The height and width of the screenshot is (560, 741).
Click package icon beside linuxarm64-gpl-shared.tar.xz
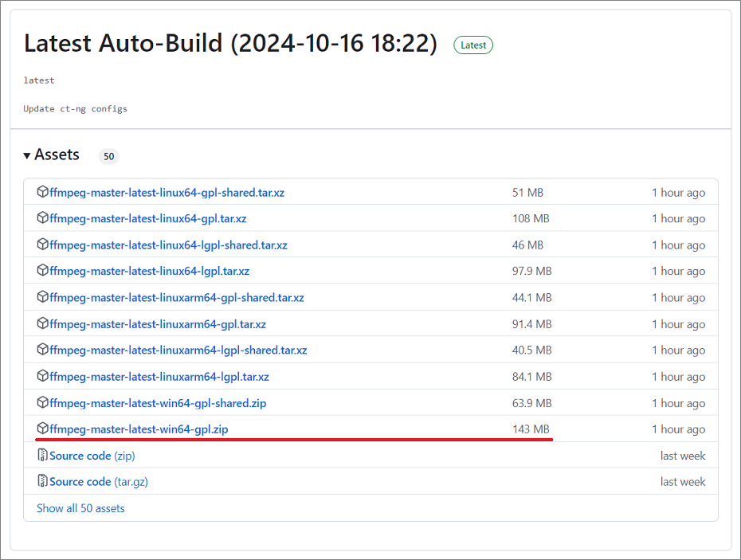click(x=42, y=296)
